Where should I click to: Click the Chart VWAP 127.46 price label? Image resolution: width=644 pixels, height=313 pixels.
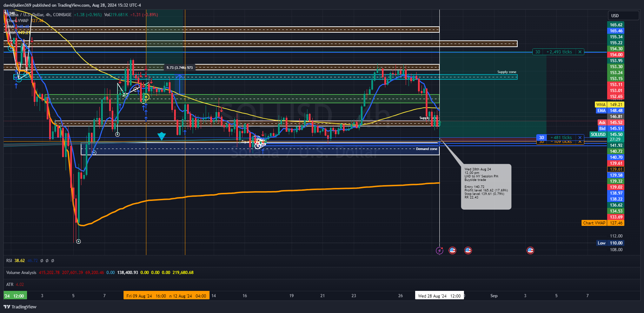603,223
